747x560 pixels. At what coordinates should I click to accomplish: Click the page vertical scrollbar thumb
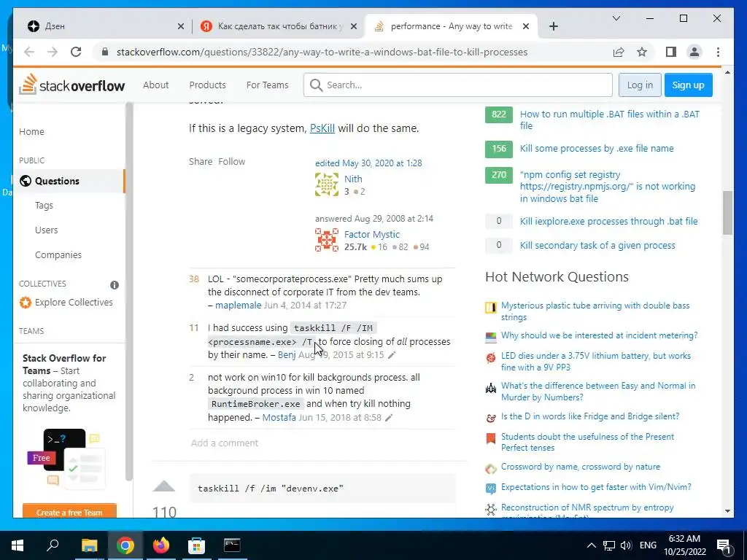pos(727,213)
